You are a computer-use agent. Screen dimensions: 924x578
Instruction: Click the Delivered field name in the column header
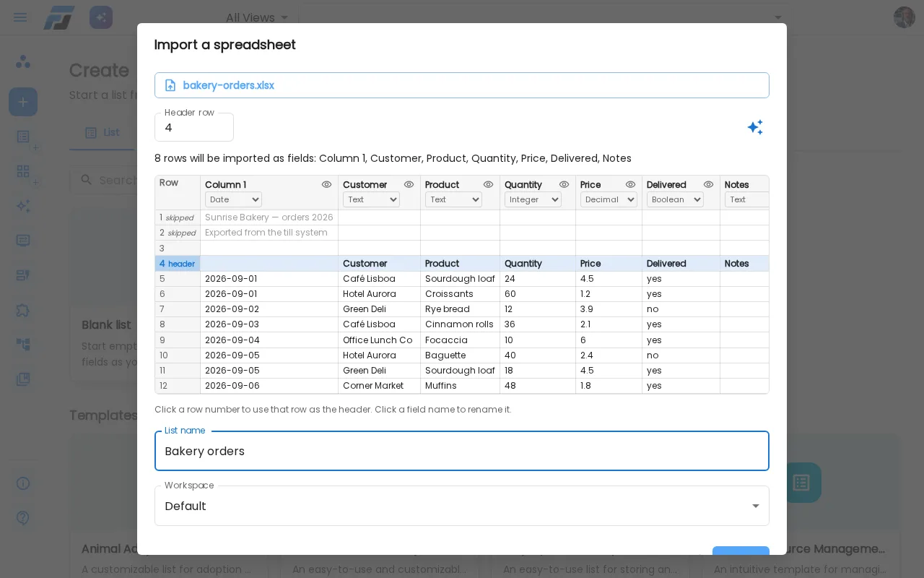click(x=666, y=185)
